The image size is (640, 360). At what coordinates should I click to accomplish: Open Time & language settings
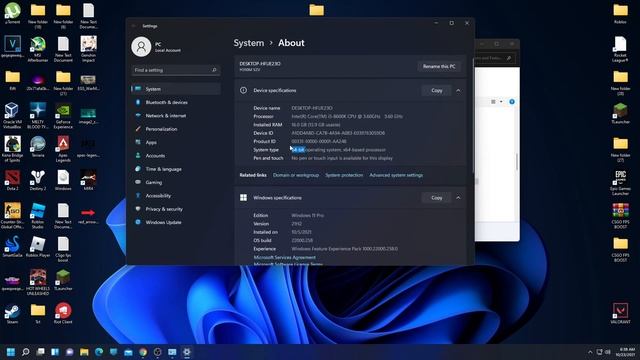176,169
